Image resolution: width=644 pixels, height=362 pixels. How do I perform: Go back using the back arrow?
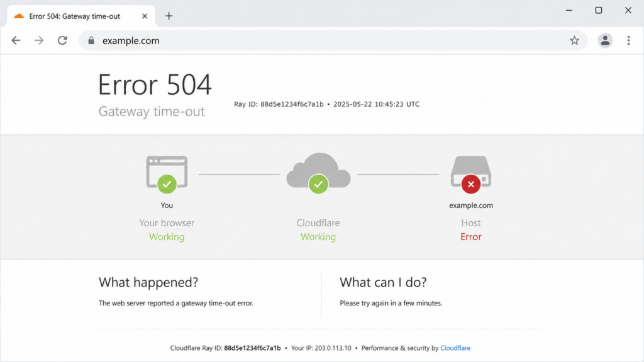tap(16, 40)
